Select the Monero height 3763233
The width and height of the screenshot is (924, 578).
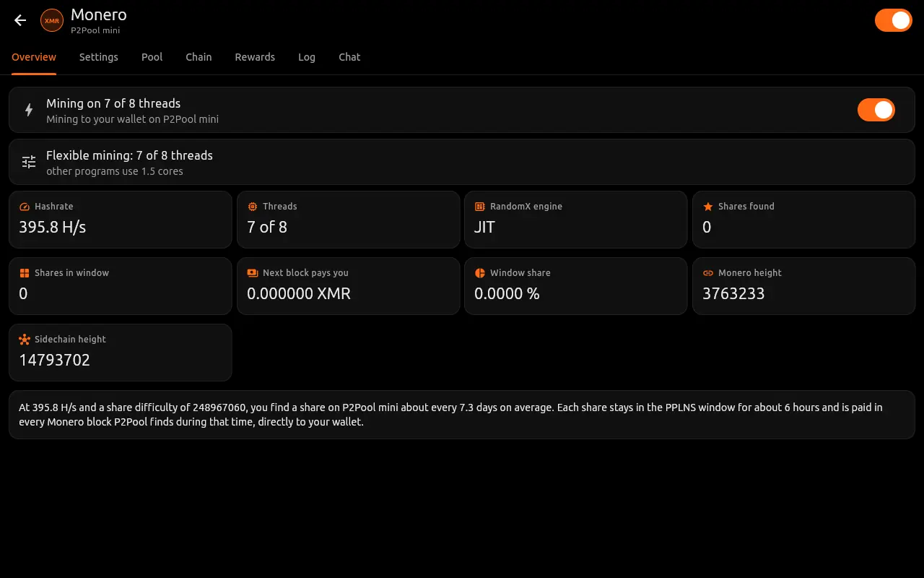pos(733,293)
